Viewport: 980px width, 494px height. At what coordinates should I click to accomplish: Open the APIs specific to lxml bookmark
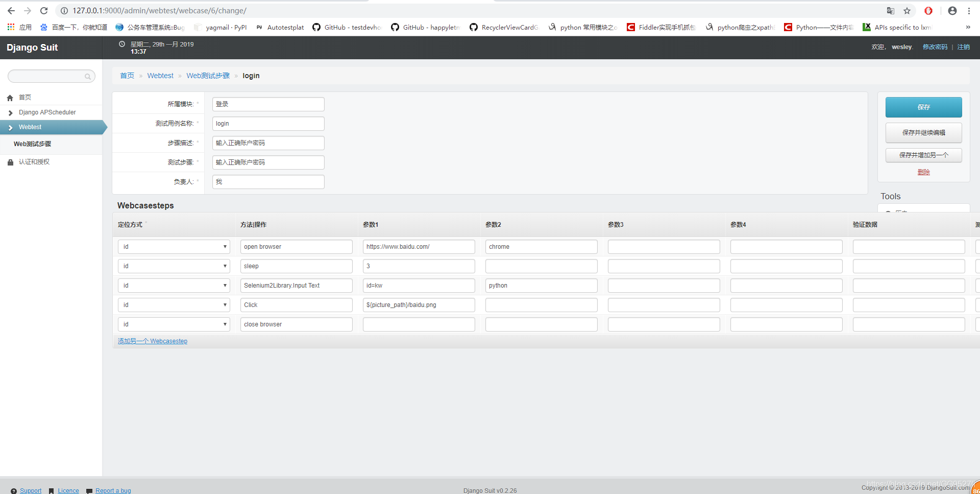pos(897,27)
